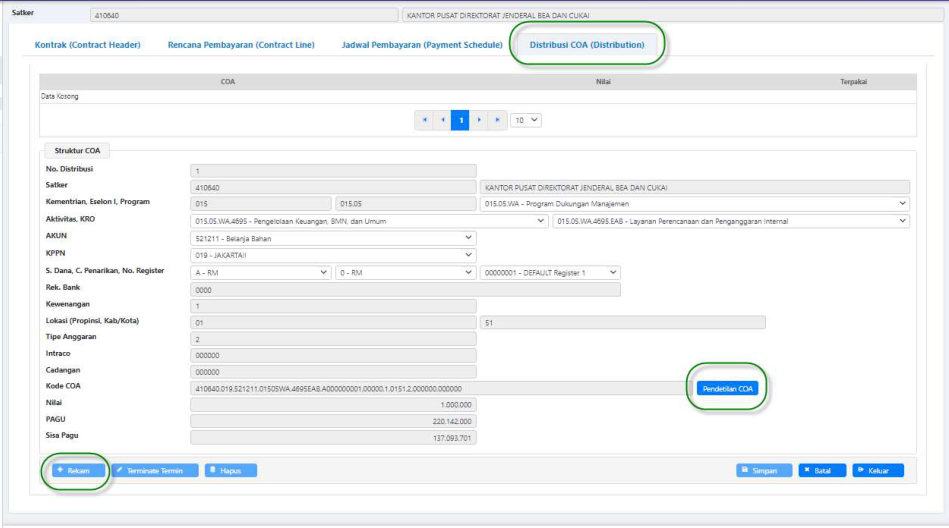Screen dimensions: 949x528
Task: Click the Rekam button
Action: coord(77,470)
